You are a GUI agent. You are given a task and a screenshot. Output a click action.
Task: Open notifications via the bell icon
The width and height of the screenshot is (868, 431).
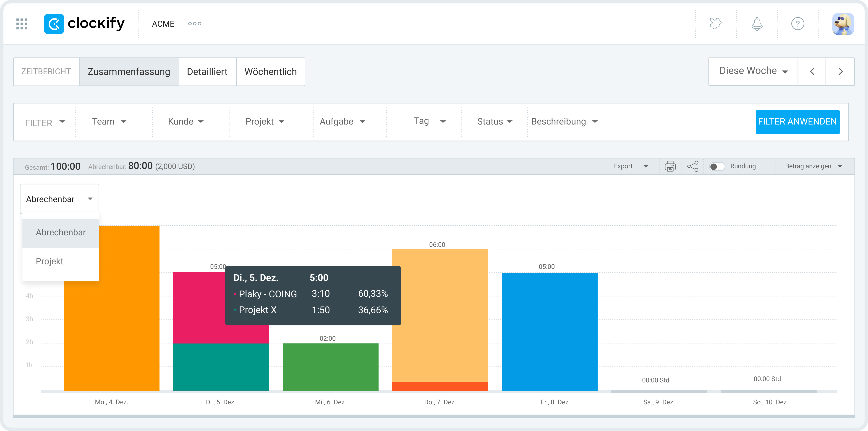(757, 23)
